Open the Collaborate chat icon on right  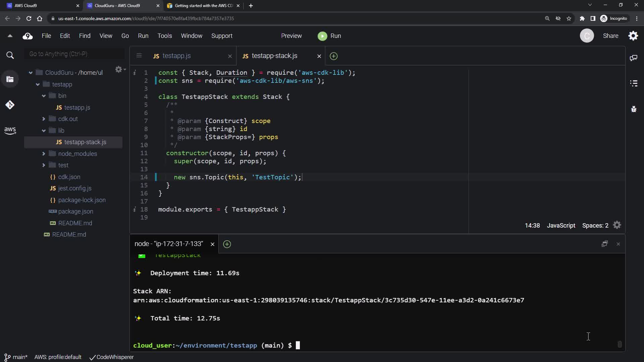coord(634,58)
